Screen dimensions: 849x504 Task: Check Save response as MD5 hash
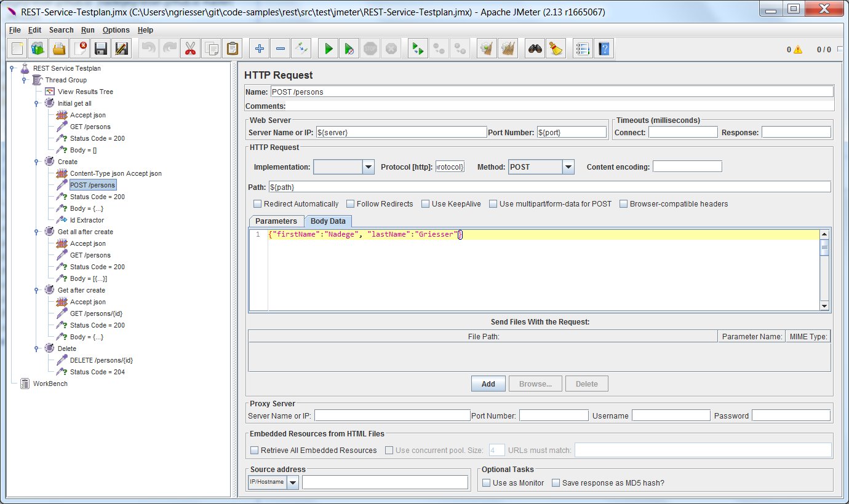pos(556,483)
